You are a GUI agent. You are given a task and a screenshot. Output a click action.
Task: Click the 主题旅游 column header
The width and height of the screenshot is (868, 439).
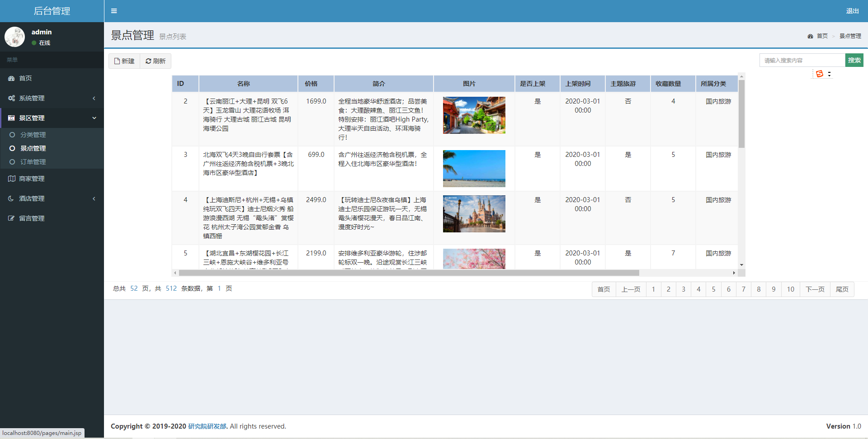point(628,84)
